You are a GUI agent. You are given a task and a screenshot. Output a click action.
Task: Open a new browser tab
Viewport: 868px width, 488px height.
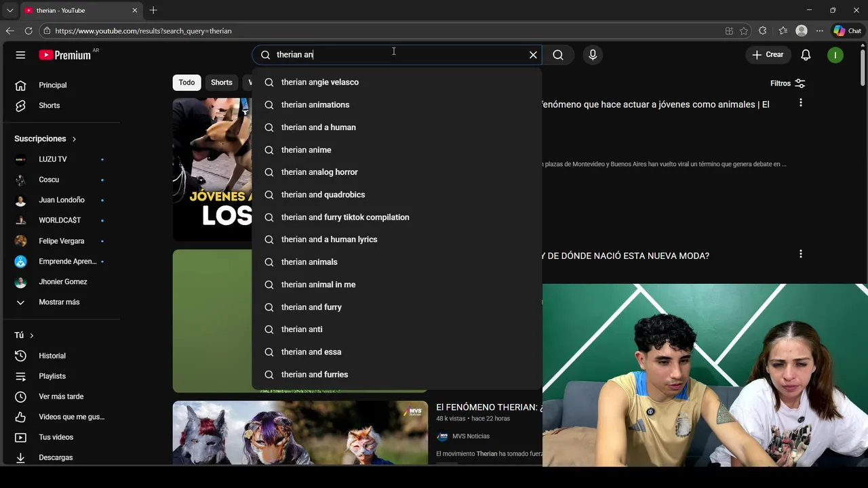click(x=153, y=10)
